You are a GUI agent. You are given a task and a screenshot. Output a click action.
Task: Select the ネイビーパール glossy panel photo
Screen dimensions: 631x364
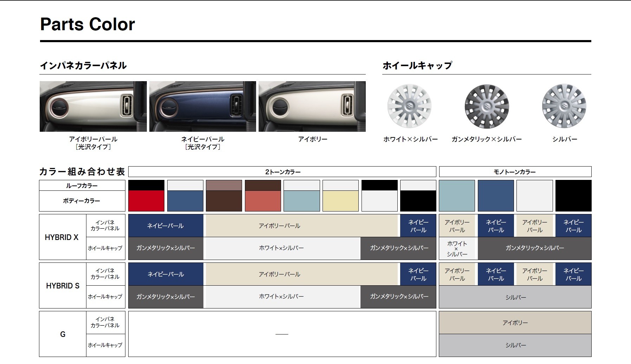[x=203, y=106]
